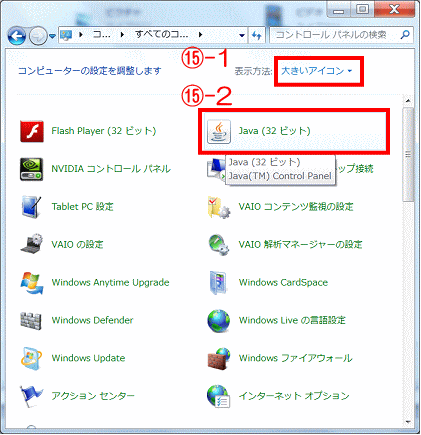Open the インターネット オプション globe icon
This screenshot has width=421, height=435.
pos(219,396)
